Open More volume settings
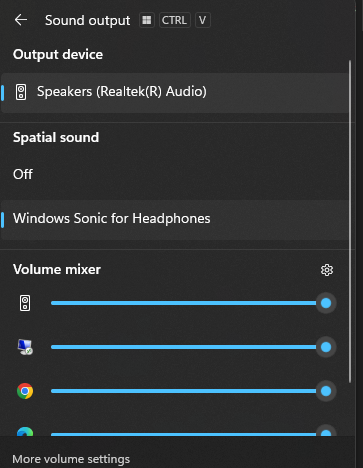 coord(71,459)
